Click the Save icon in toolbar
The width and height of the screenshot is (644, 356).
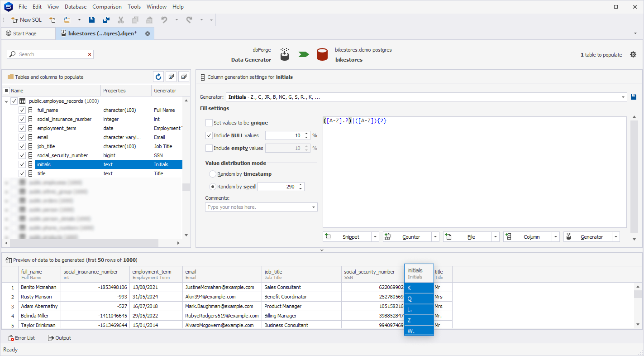(x=92, y=20)
